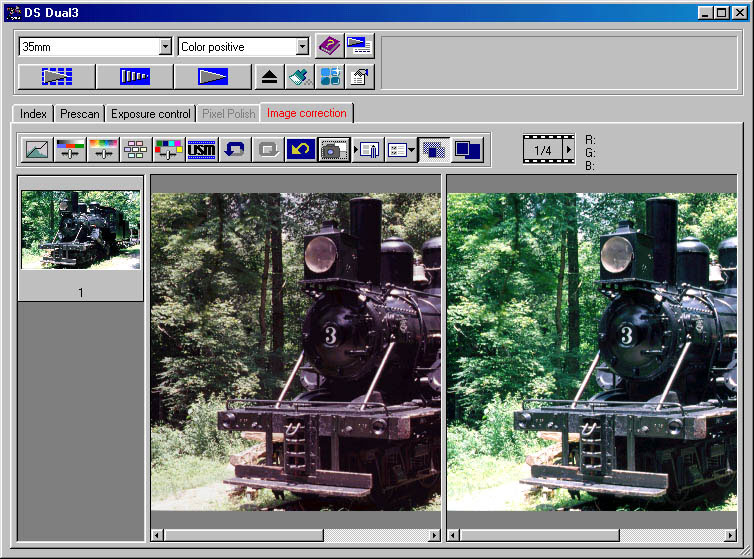Screen dimensions: 754x559
Task: Switch to the Exposure control tab
Action: click(x=151, y=114)
